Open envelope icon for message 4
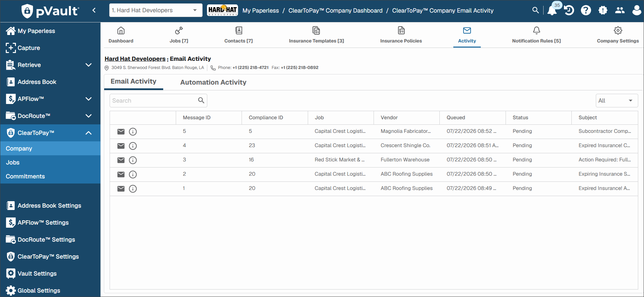644x297 pixels. 121,146
